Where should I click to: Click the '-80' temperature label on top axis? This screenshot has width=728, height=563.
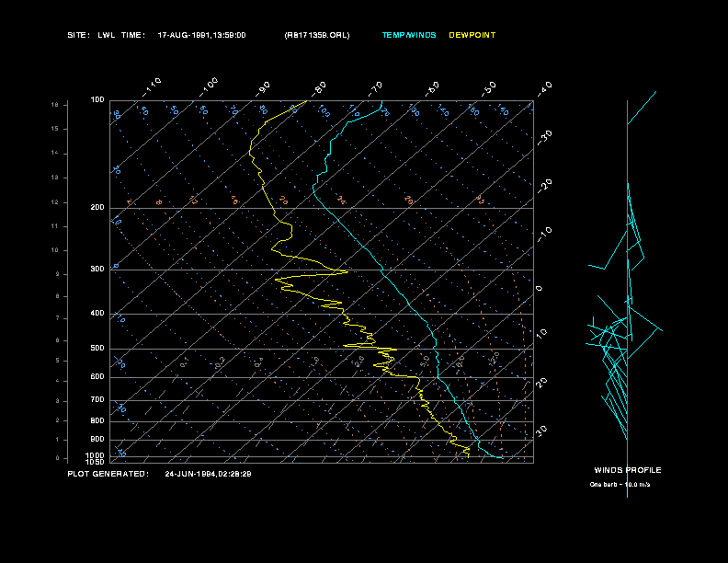click(319, 89)
